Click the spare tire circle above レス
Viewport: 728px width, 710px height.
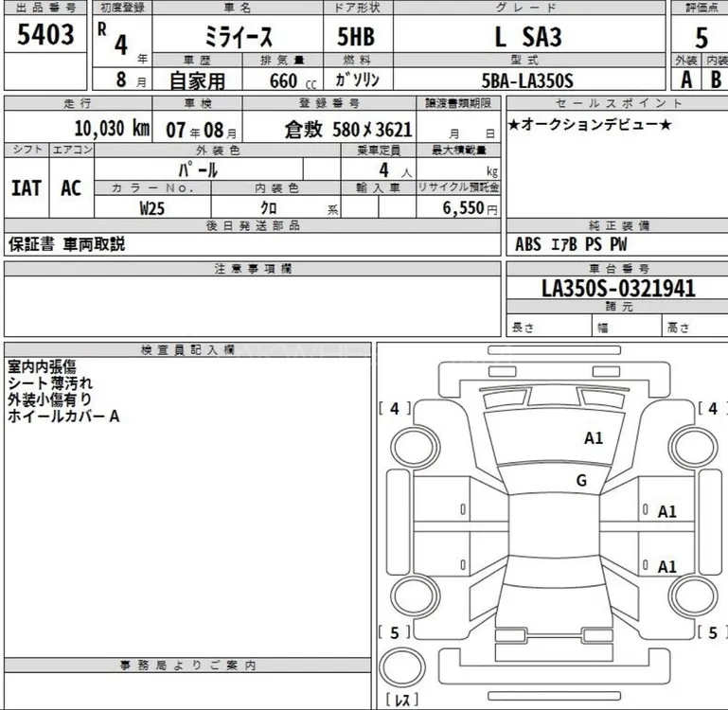[x=402, y=666]
